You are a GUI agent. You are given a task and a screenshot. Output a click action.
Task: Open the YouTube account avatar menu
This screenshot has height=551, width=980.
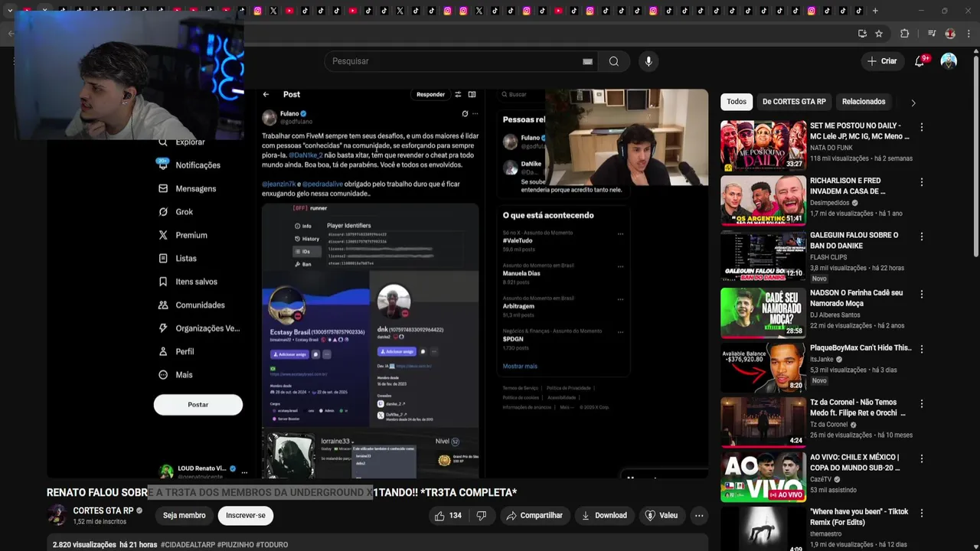949,61
